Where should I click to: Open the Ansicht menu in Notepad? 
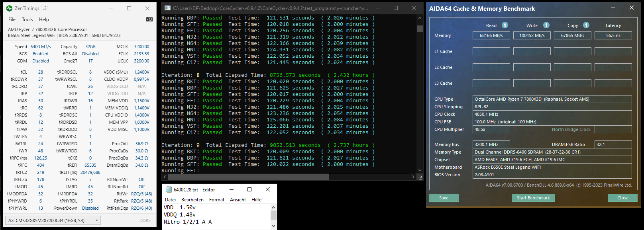[238, 200]
